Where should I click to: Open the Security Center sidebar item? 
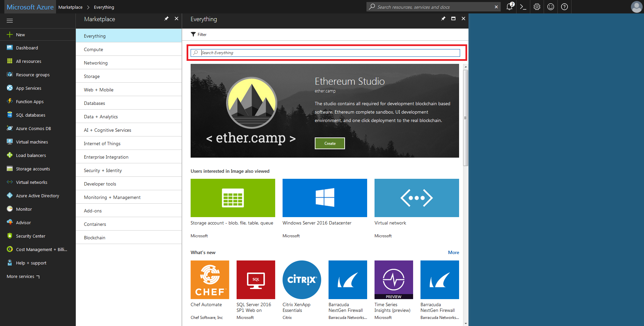(31, 236)
